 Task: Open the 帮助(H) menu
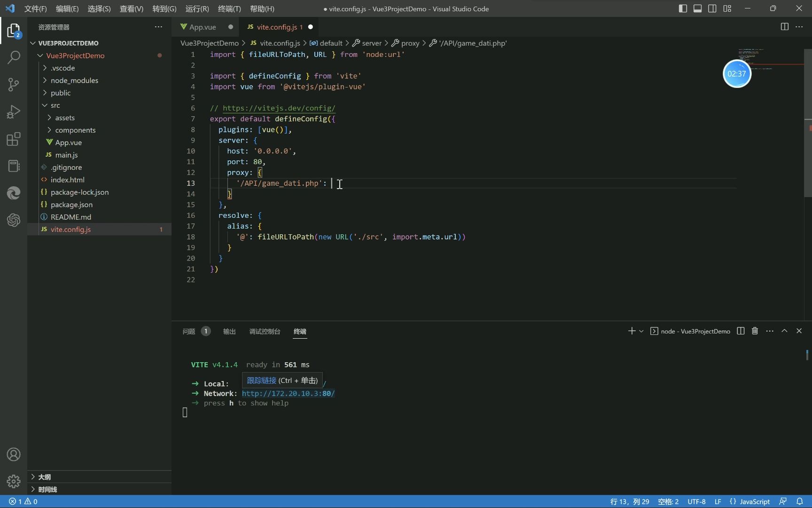tap(262, 8)
